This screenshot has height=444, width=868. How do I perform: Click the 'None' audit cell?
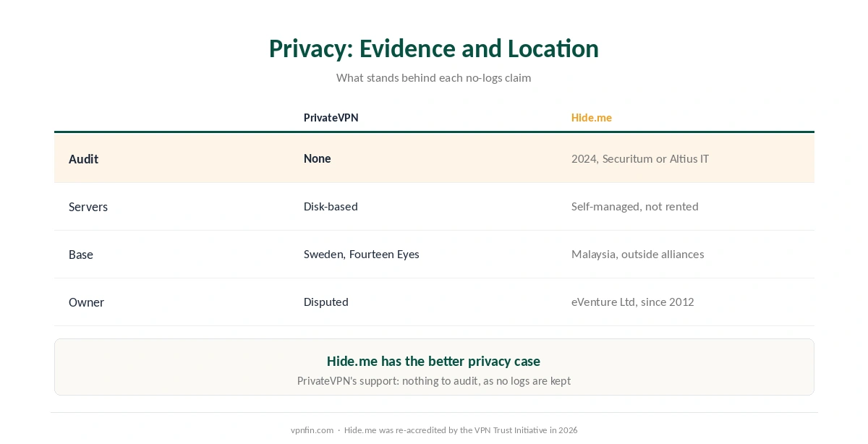tap(318, 159)
